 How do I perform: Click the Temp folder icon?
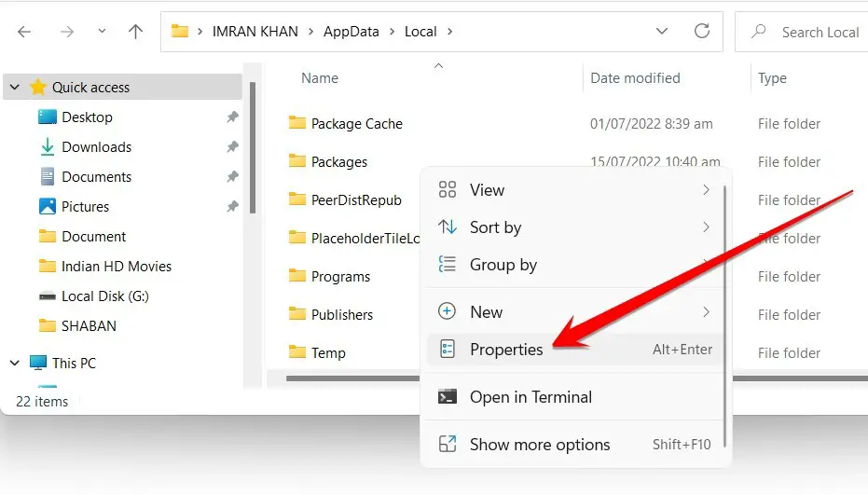(297, 351)
